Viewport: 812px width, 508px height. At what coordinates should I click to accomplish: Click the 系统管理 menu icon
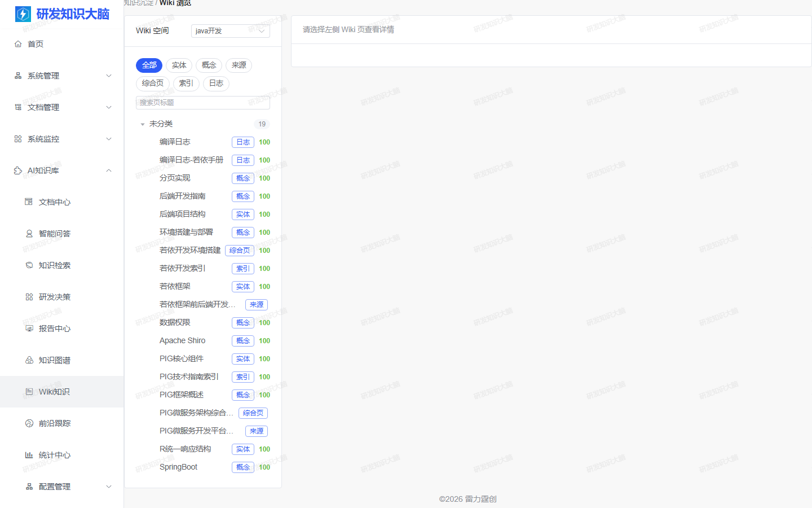[x=18, y=76]
